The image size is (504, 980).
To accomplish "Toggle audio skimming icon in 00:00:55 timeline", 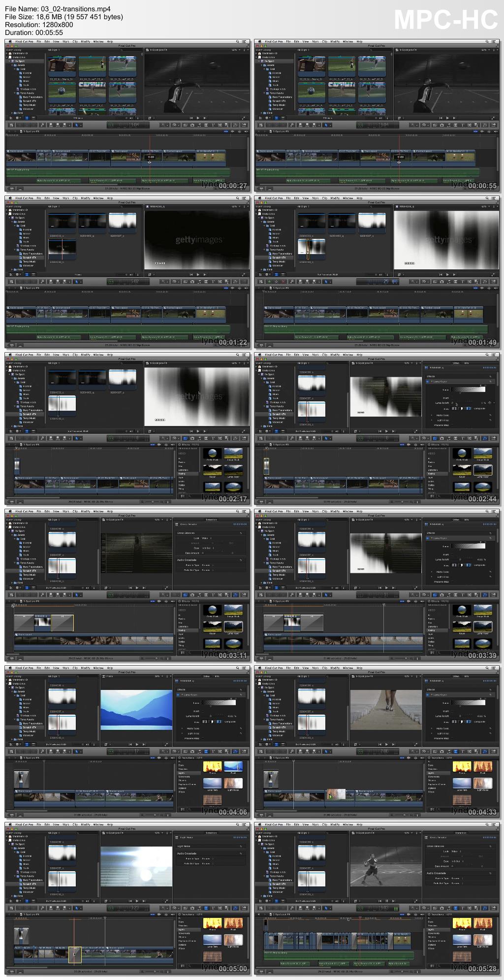I will 482,131.
